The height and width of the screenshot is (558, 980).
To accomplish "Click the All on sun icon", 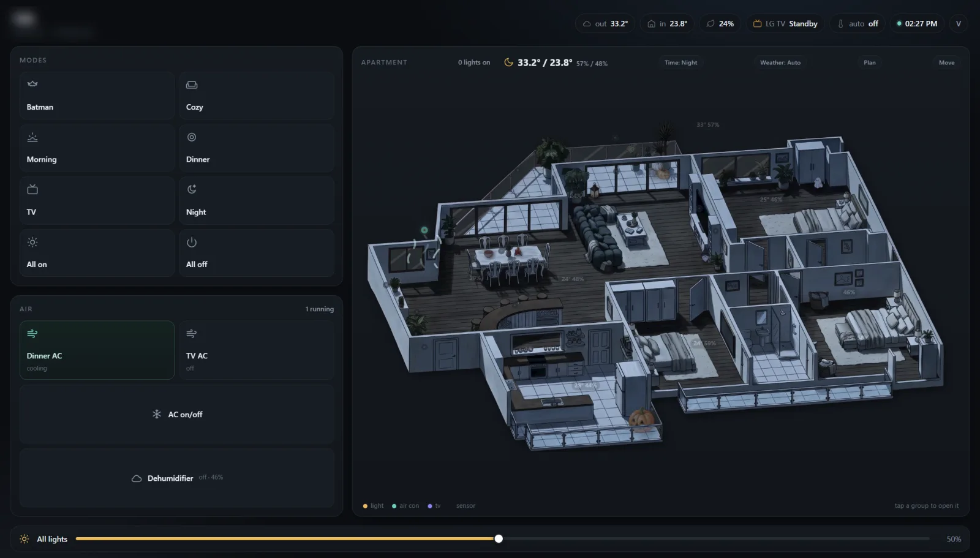I will click(32, 242).
